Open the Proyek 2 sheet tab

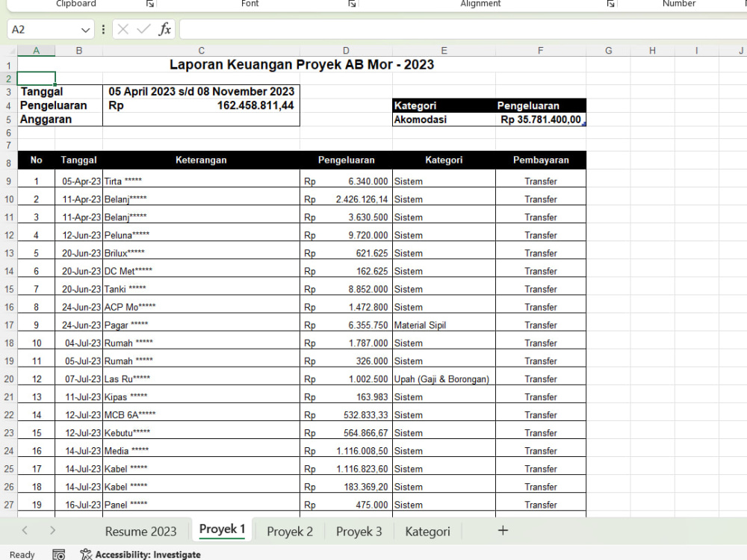290,532
